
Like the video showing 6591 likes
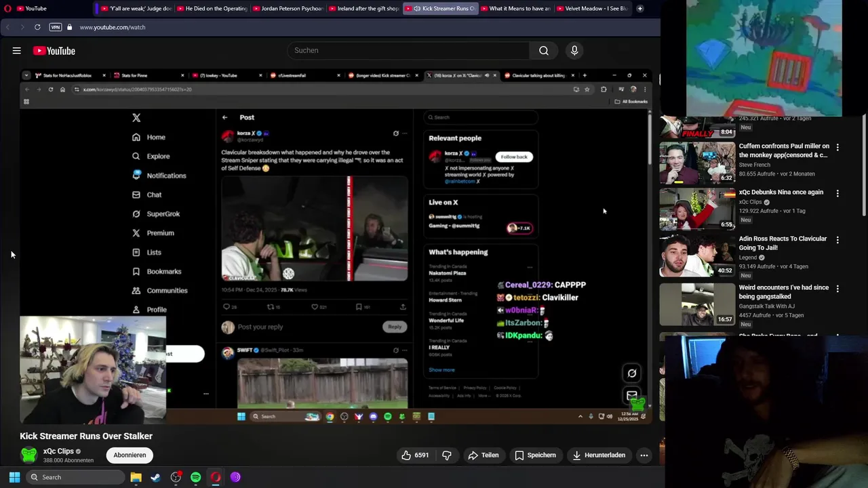point(414,455)
